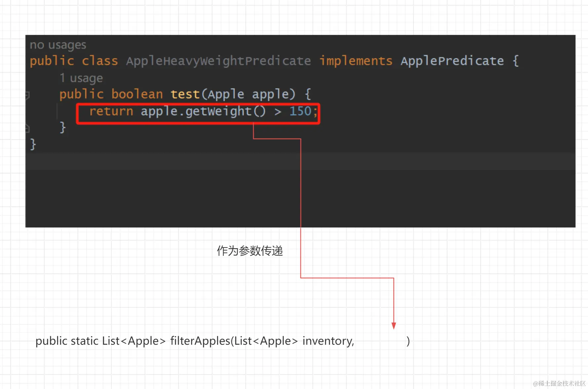This screenshot has height=389, width=588.
Task: Click the class's final closing brace
Action: pos(33,144)
